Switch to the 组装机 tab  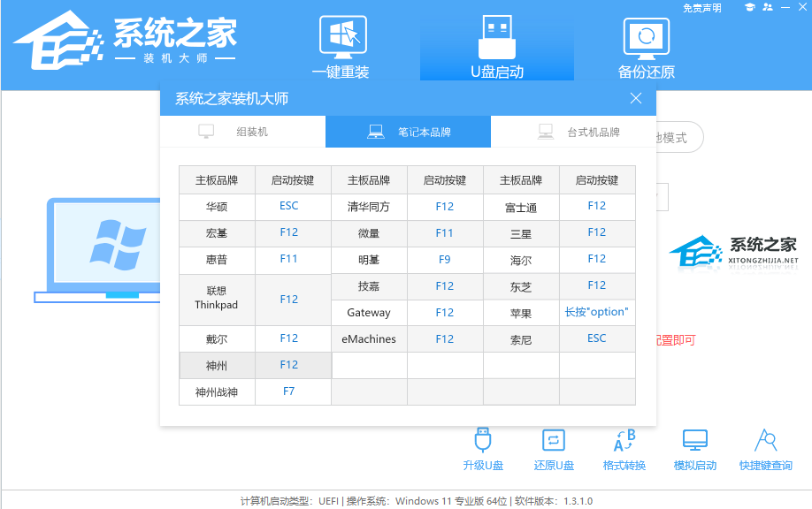pos(242,131)
